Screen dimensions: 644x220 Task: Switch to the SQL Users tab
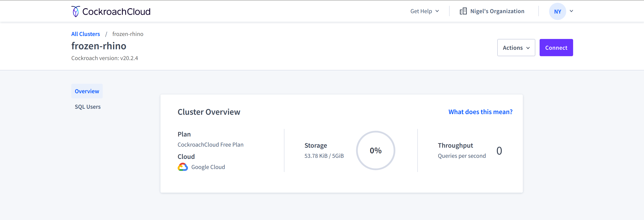(x=87, y=107)
